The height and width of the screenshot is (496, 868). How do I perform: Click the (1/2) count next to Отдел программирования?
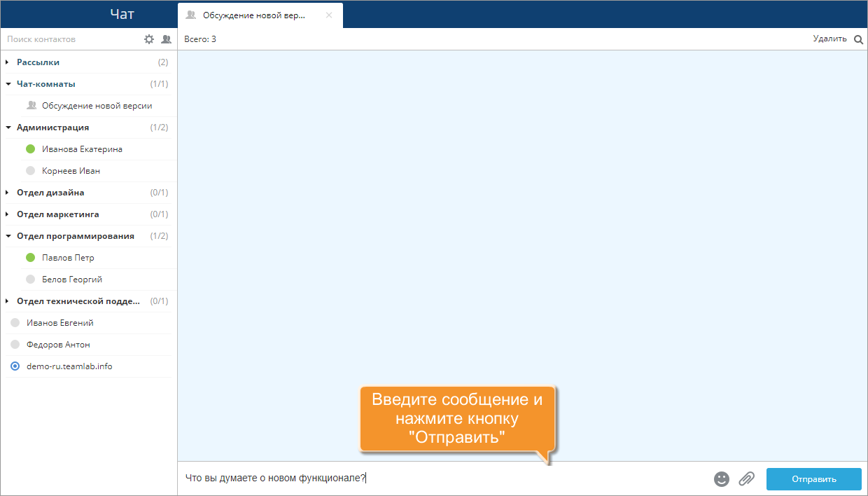point(160,236)
